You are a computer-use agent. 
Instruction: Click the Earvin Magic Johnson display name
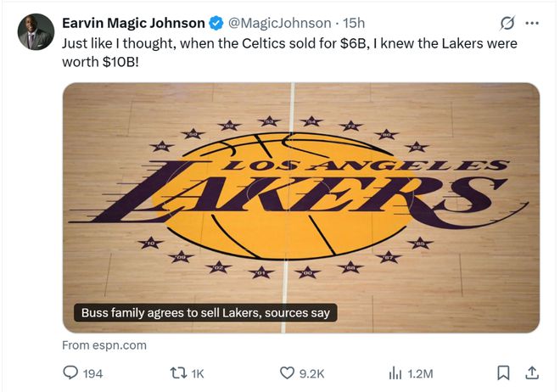133,23
